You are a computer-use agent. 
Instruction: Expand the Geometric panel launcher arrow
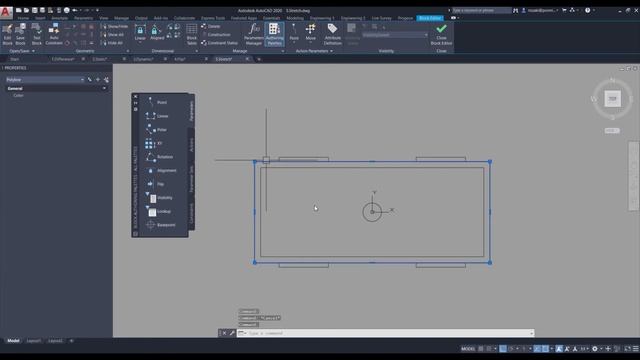click(x=128, y=51)
